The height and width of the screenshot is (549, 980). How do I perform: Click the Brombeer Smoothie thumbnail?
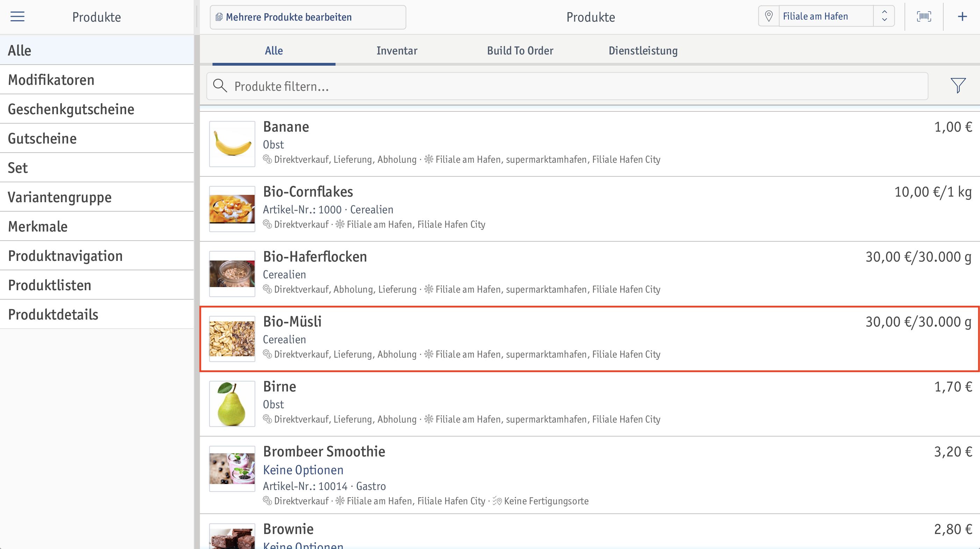click(232, 469)
